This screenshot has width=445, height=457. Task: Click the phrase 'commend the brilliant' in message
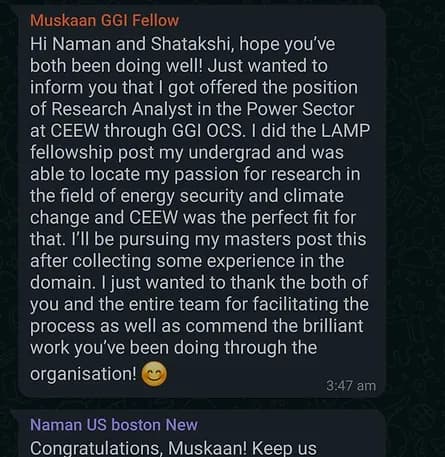274,326
